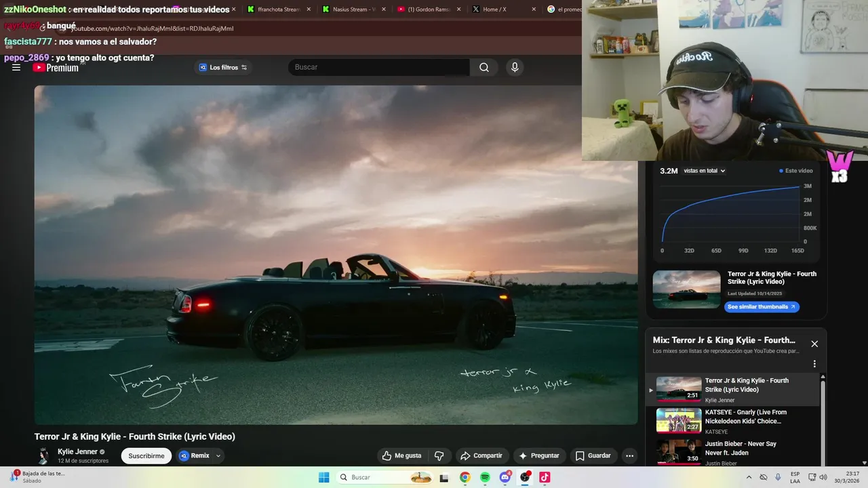Screen dimensions: 868x488
Task: Open the thumbnail preview in stats panel
Action: [686, 289]
